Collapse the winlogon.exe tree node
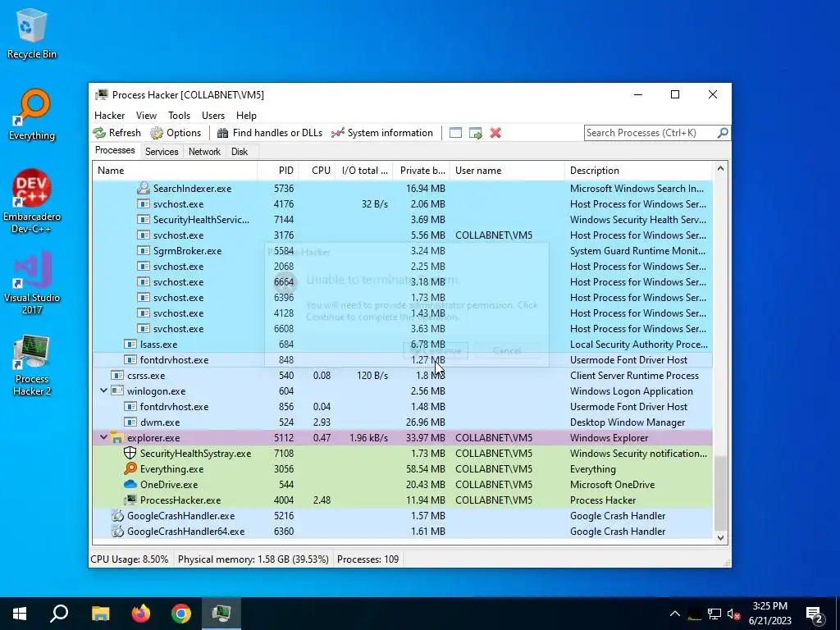This screenshot has width=840, height=630. [x=103, y=390]
